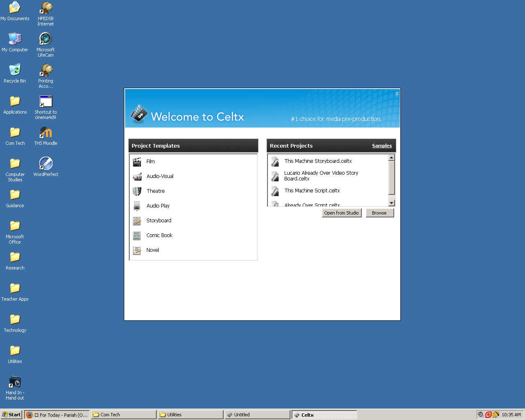The image size is (525, 420).
Task: Open the Applications folder
Action: coord(15,101)
